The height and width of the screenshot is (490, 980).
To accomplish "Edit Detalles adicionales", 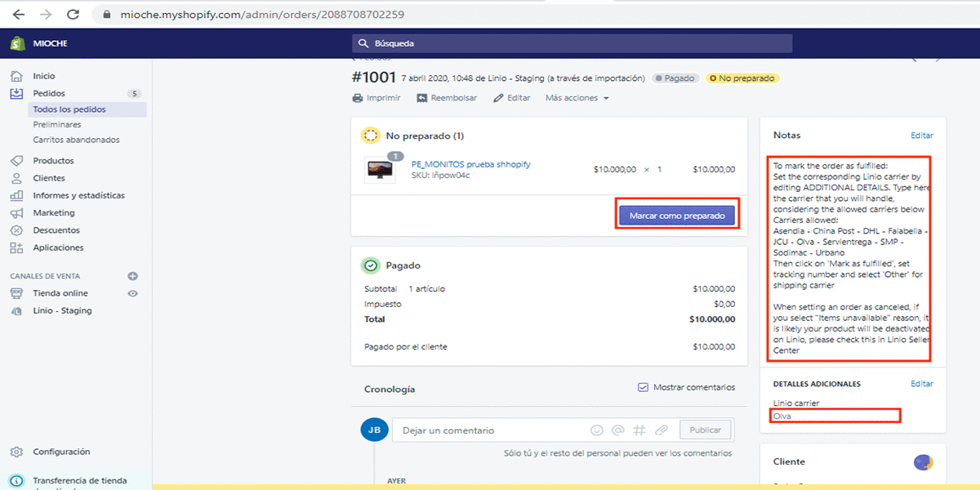I will pos(922,384).
